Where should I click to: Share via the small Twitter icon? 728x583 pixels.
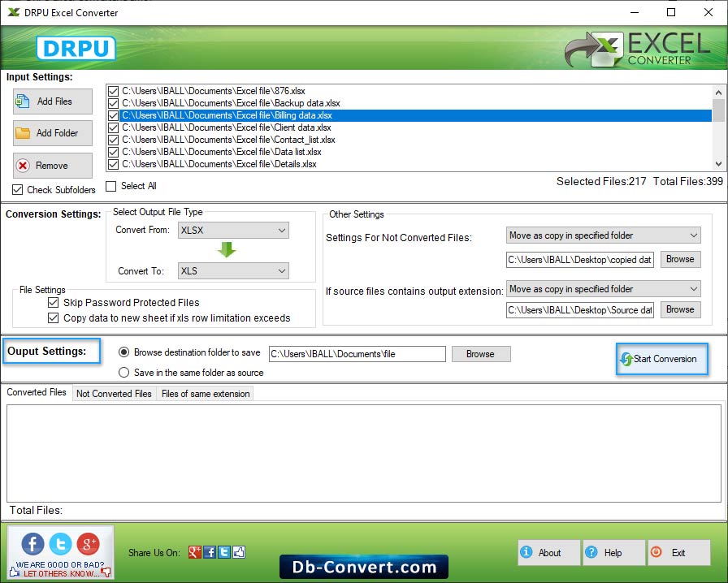[x=224, y=552]
